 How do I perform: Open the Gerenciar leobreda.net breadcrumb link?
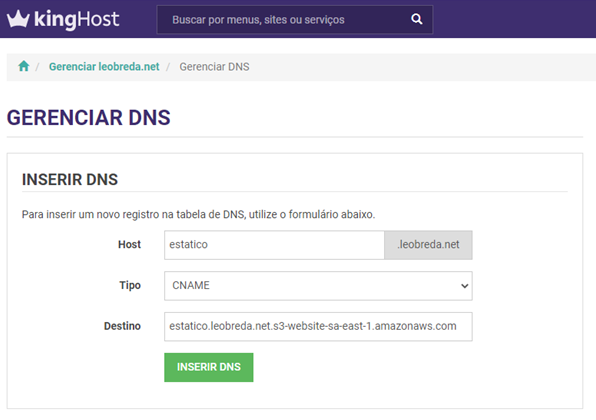pos(104,67)
